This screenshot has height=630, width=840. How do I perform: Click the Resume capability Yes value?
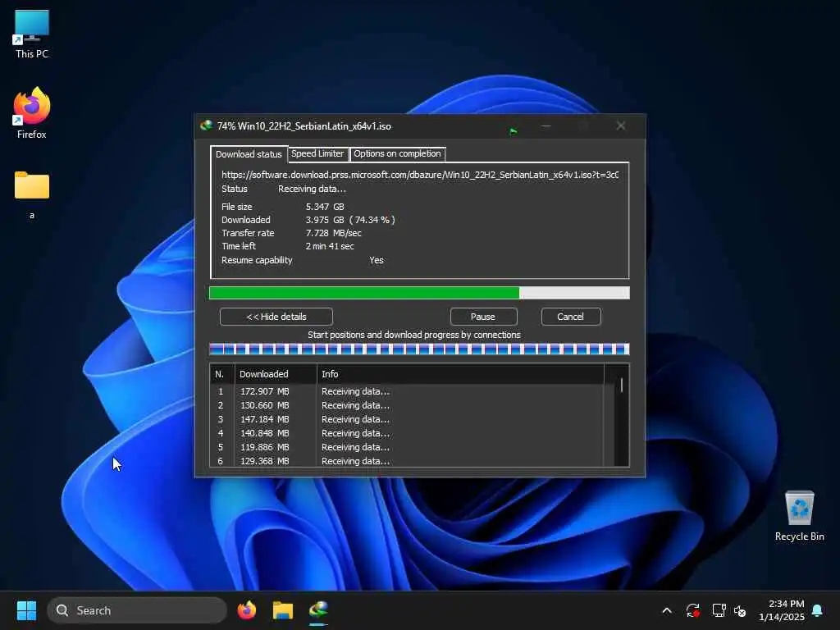coord(376,260)
